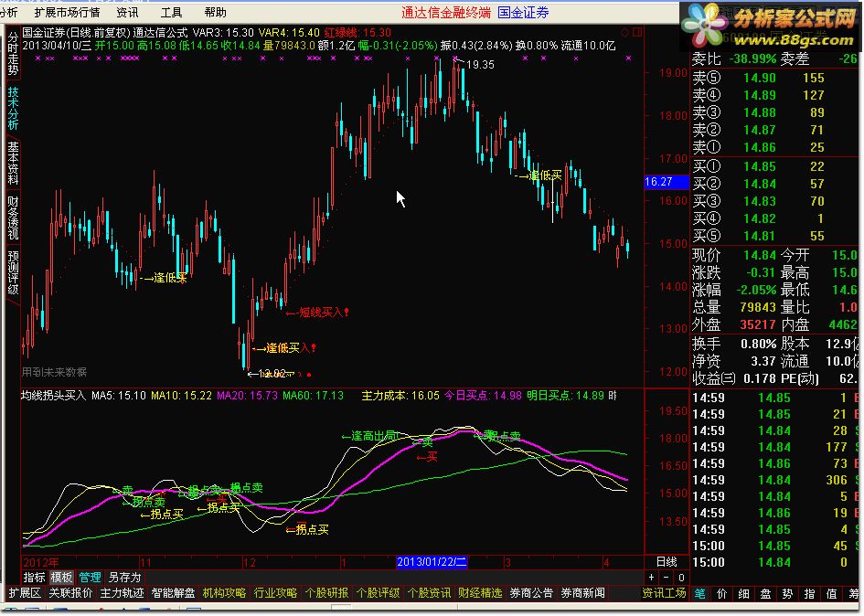Select the 价 tab in the quote panel
The height and width of the screenshot is (616, 864).
click(722, 594)
